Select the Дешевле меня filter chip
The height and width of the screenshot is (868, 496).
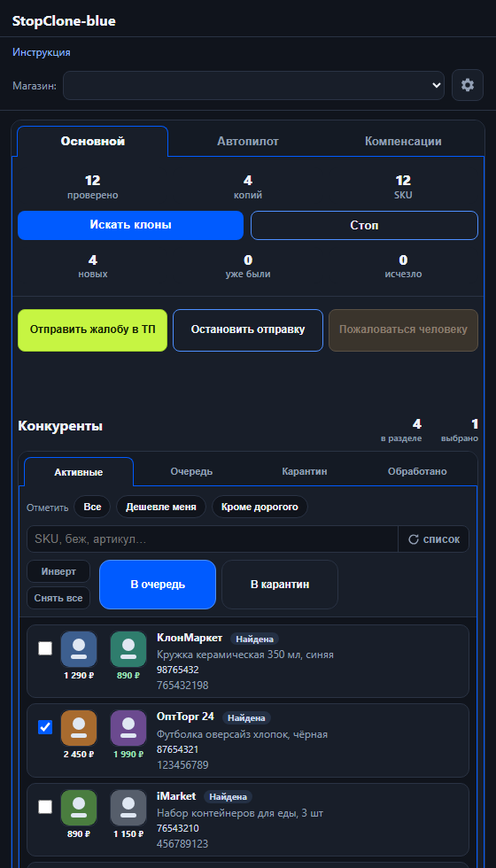click(161, 507)
